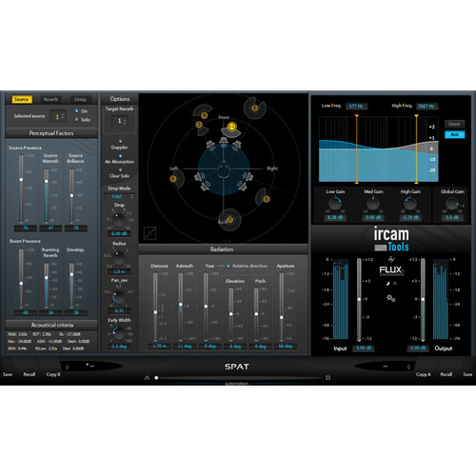Click the Source Warmth slider handle
Image resolution: width=476 pixels, height=476 pixels.
[x=47, y=181]
